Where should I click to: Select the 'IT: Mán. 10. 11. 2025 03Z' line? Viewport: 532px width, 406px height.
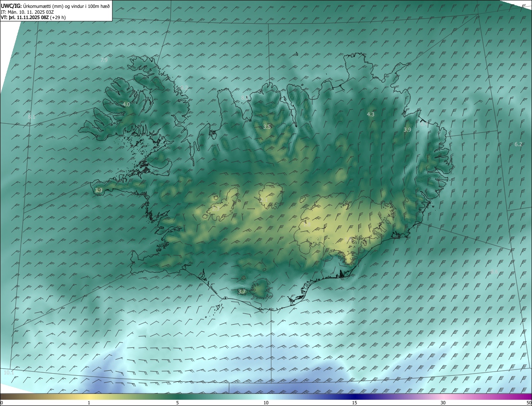28,12
